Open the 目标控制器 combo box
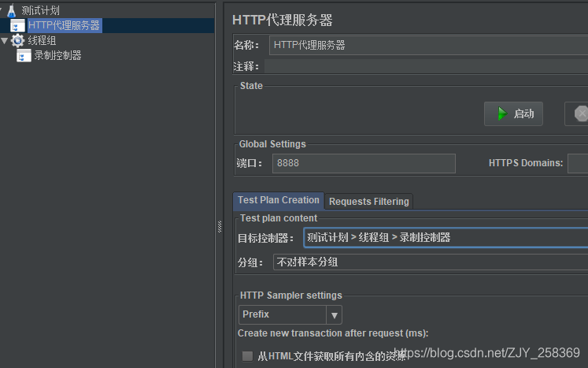 (x=446, y=237)
